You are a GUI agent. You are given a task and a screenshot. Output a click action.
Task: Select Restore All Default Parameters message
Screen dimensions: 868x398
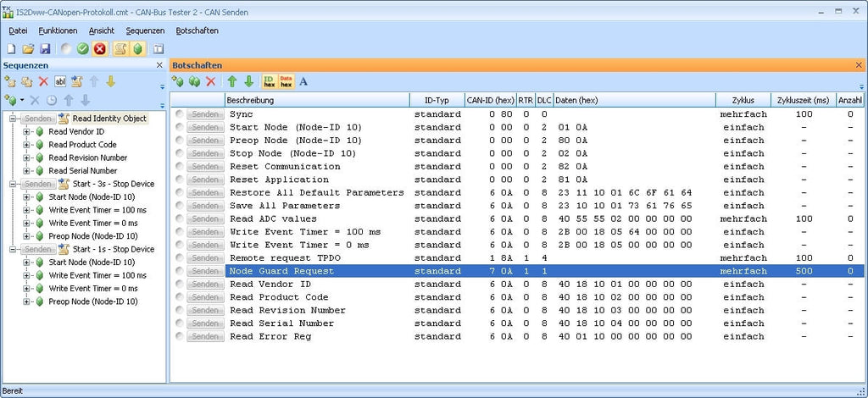point(317,192)
